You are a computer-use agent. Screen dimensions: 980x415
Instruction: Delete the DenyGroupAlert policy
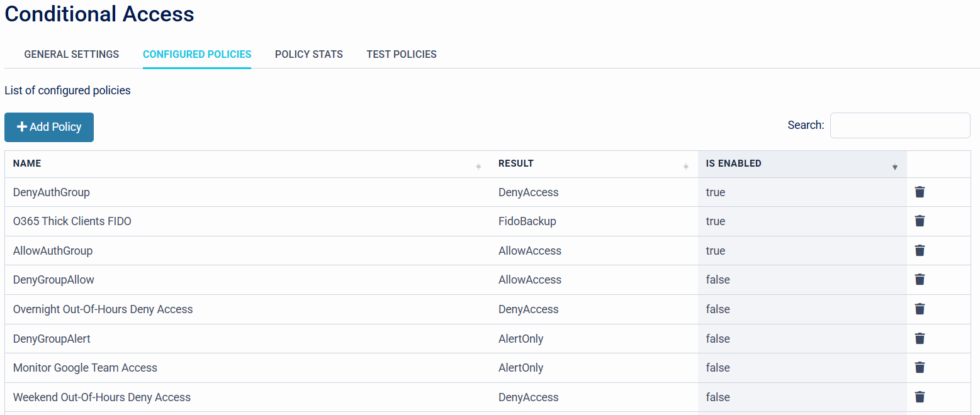pos(920,338)
